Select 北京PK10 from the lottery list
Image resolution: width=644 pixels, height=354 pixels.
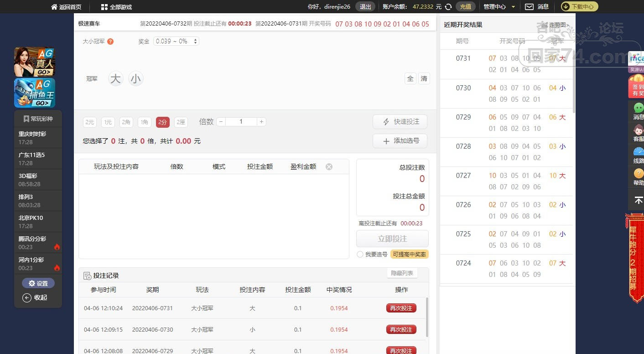38,221
